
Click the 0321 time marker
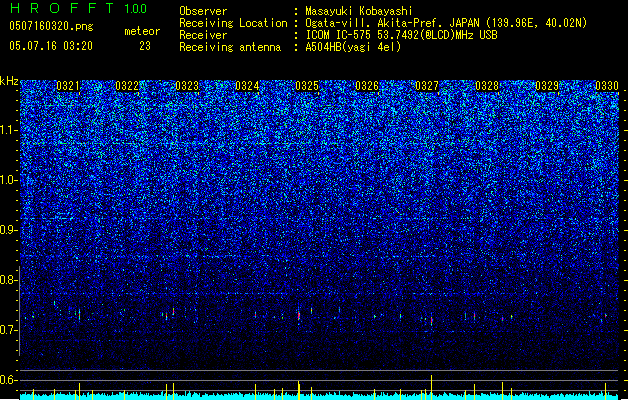(68, 86)
